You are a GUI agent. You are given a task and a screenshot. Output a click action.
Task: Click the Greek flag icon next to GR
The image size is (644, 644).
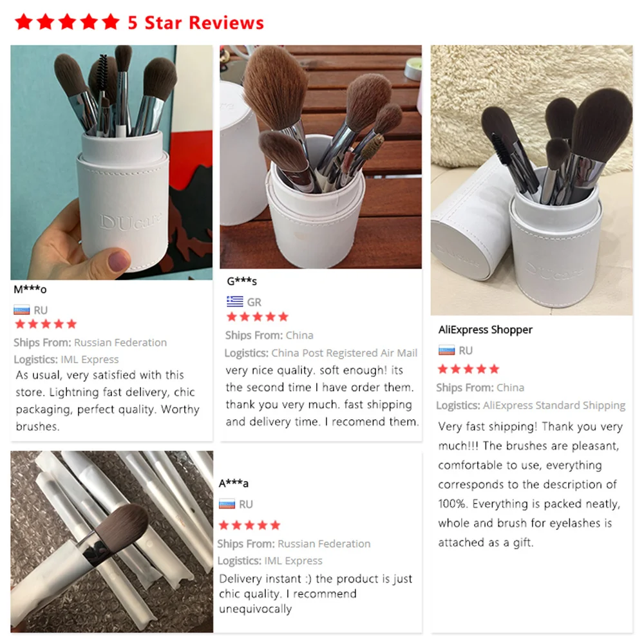coord(235,301)
